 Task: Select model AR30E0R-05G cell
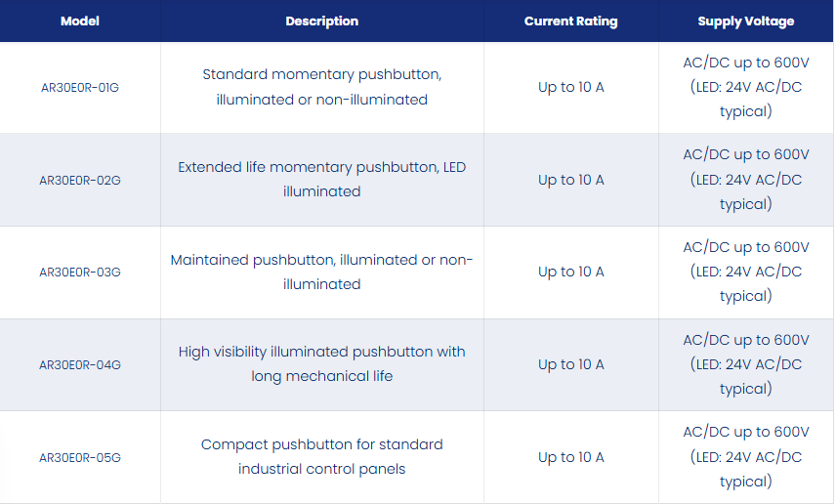pyautogui.click(x=80, y=457)
